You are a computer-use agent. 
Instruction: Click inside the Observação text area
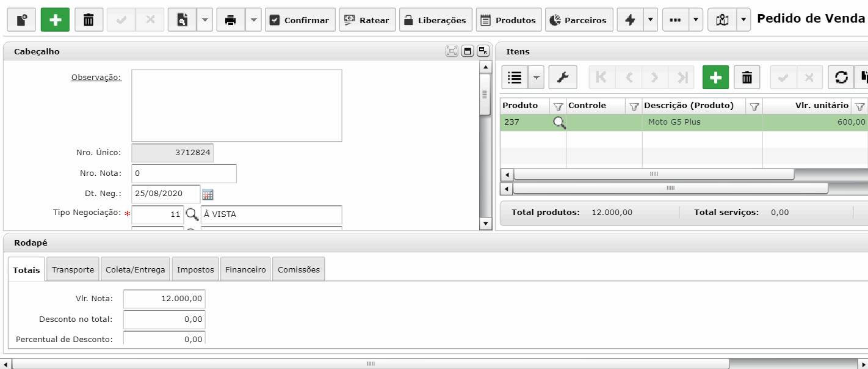click(237, 106)
